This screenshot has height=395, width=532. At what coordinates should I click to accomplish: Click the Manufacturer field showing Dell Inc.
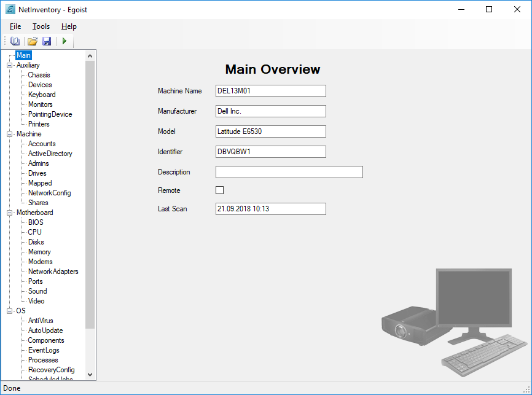coord(271,111)
